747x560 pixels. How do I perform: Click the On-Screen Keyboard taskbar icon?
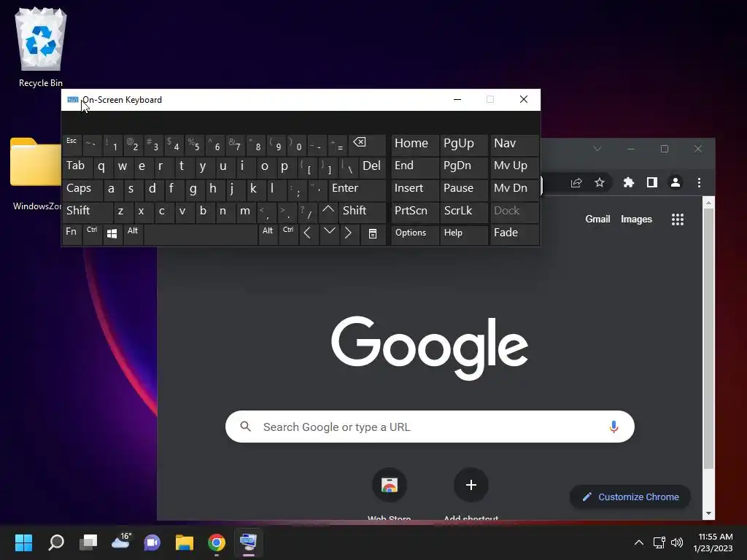click(x=248, y=542)
